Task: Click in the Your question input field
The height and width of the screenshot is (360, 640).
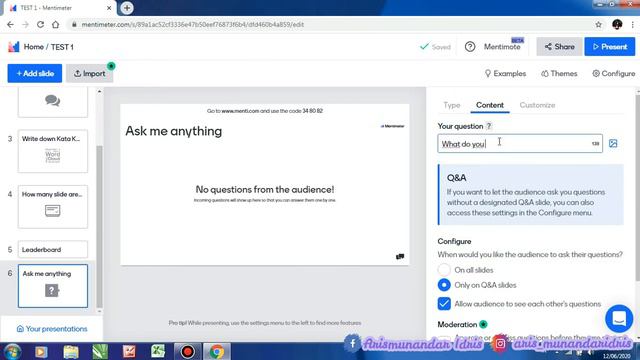Action: pos(520,144)
